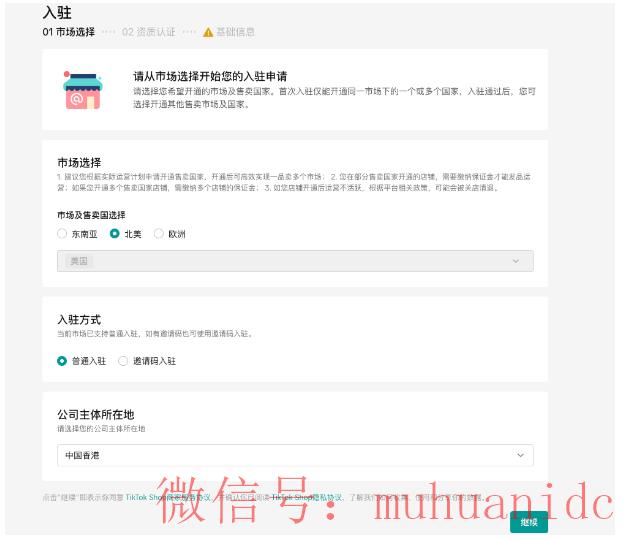Open the TikTok Shop privacy policy link
Viewport: 629px width, 540px height.
pos(307,497)
